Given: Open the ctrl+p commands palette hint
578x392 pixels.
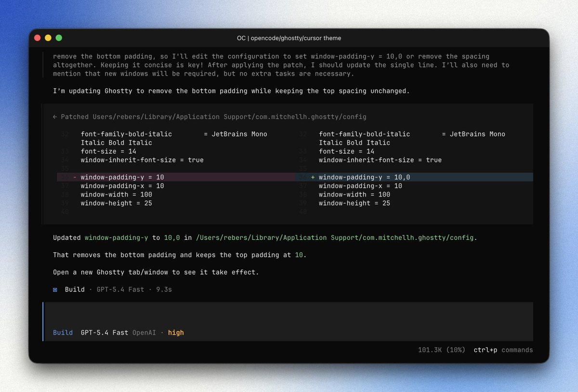Looking at the screenshot, I should (503, 350).
